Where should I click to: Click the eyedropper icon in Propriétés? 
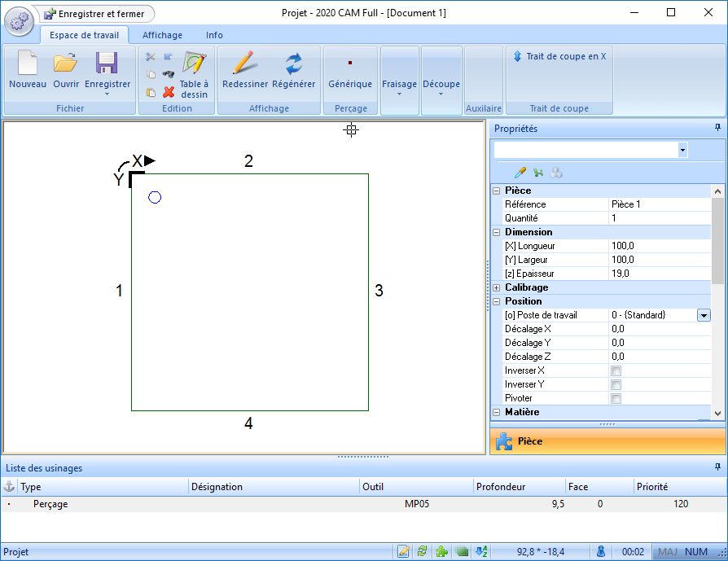520,173
